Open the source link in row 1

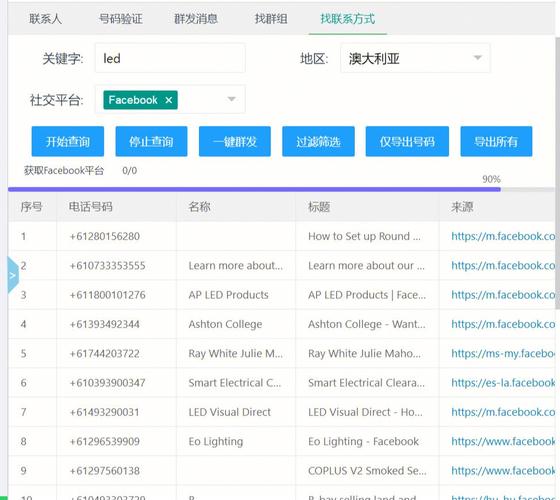(503, 236)
